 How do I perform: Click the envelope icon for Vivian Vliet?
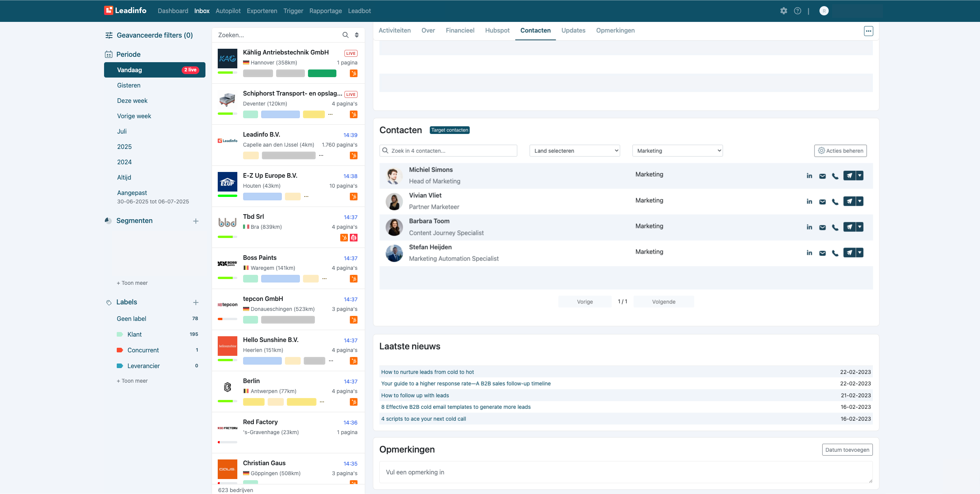(822, 202)
